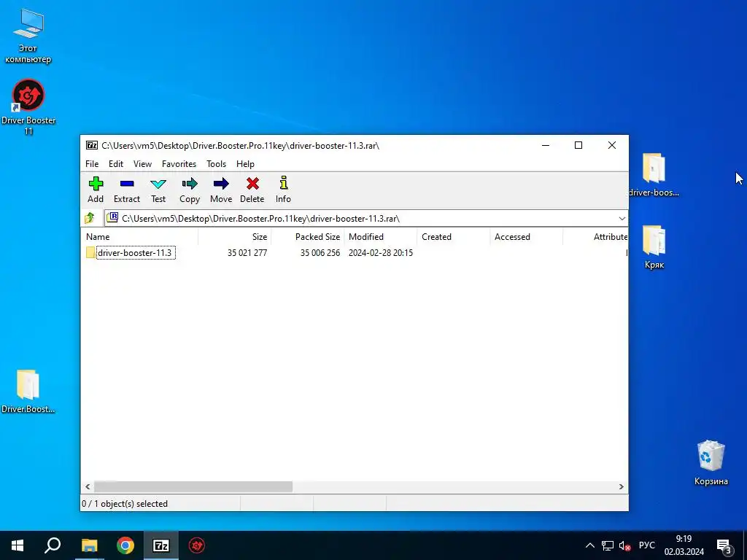Select the driver-booster-11.3 folder icon
The width and height of the screenshot is (747, 560).
pyautogui.click(x=90, y=253)
